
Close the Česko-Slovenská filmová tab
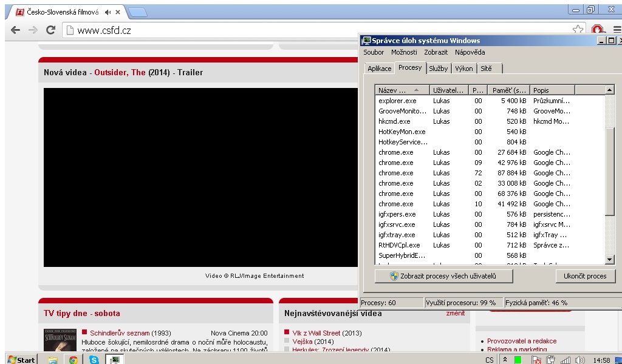(118, 12)
